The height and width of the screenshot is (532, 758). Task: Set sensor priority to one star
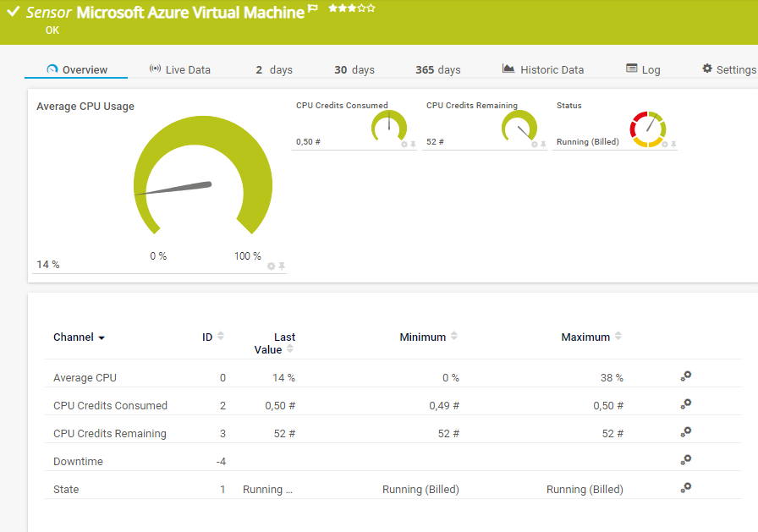pyautogui.click(x=332, y=8)
